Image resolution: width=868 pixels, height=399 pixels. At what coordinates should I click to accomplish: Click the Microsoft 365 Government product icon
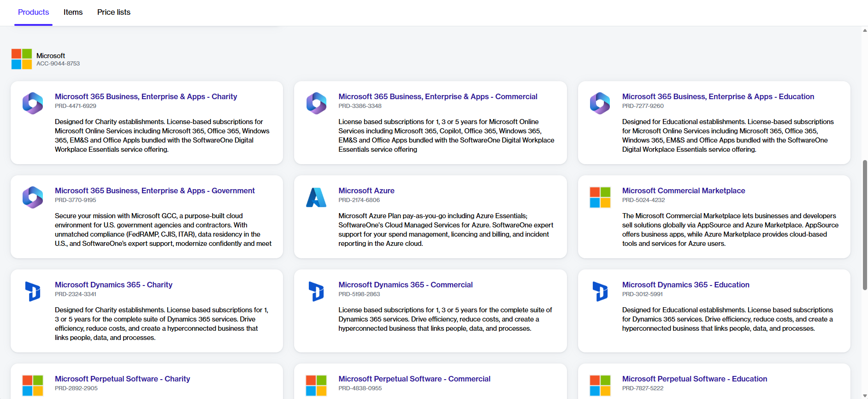coord(33,197)
